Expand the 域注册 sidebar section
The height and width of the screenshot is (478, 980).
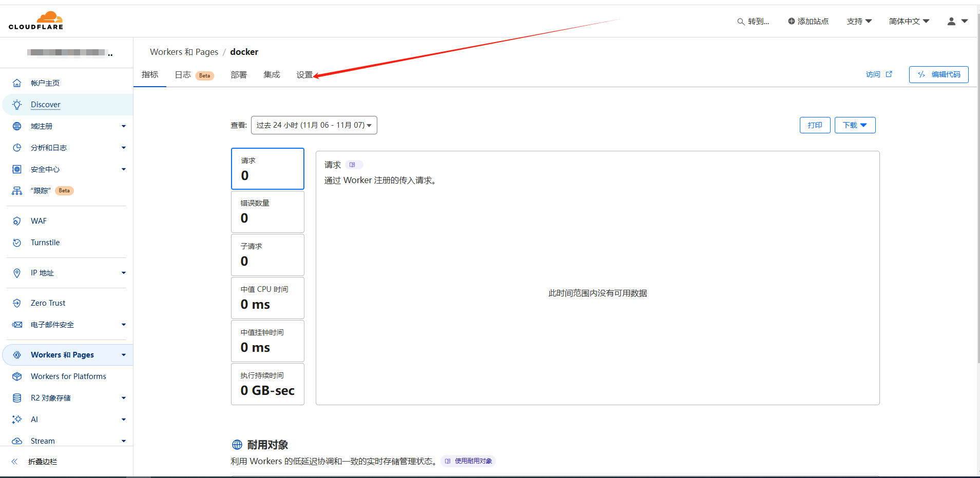pos(124,126)
